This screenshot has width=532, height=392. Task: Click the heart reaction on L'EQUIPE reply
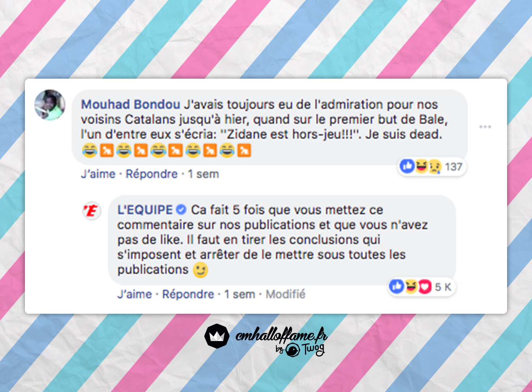pyautogui.click(x=424, y=286)
